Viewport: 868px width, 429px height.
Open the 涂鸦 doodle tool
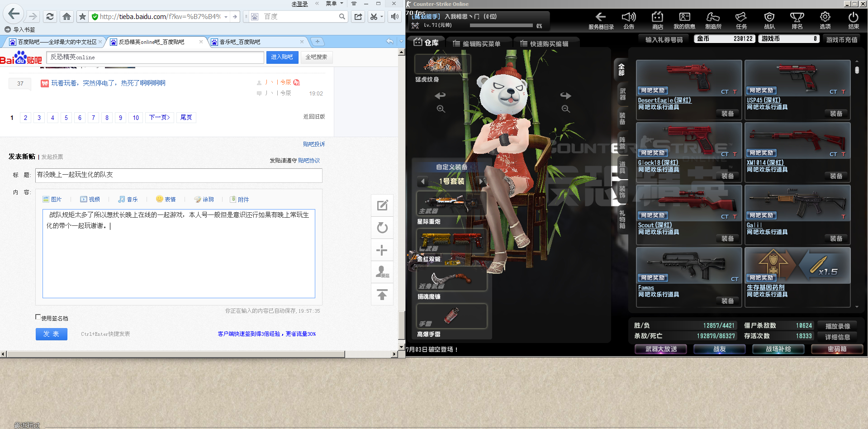click(x=204, y=200)
